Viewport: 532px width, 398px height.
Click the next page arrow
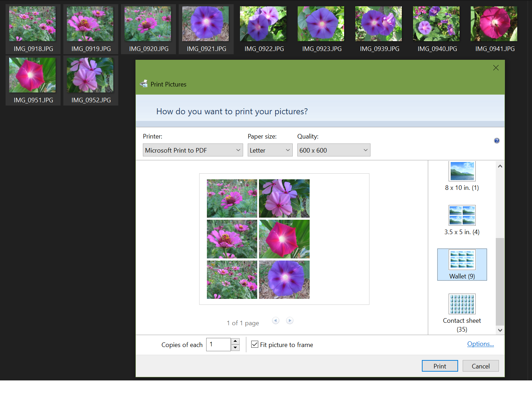290,320
